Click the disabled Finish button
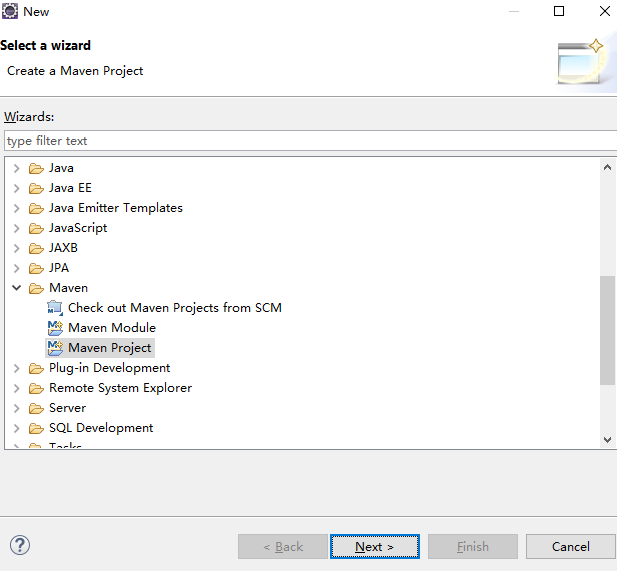 (x=473, y=547)
